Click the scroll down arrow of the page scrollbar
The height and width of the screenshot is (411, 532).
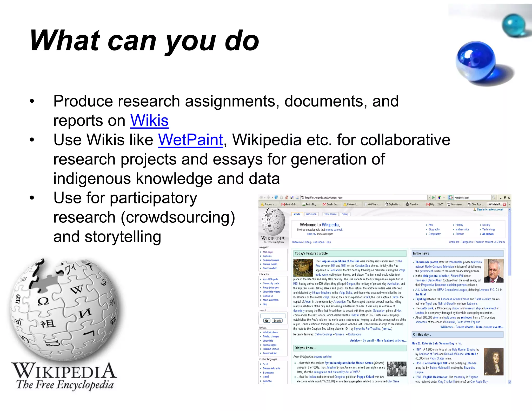(509, 382)
